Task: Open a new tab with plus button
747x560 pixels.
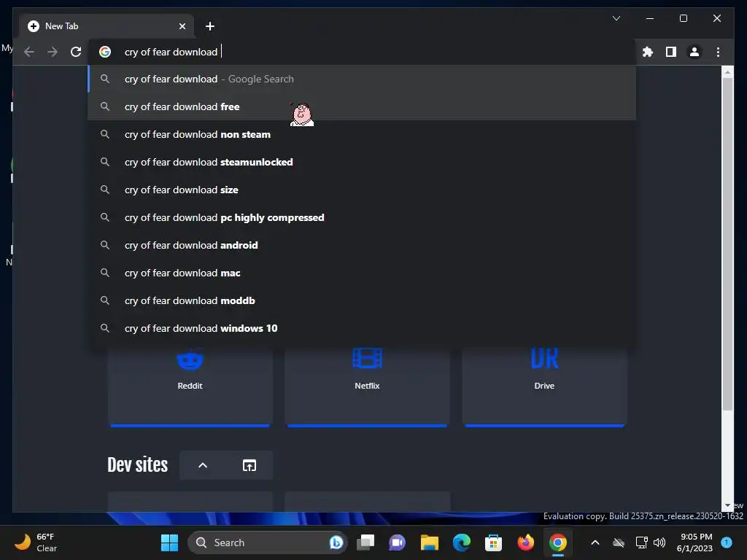Action: (209, 26)
